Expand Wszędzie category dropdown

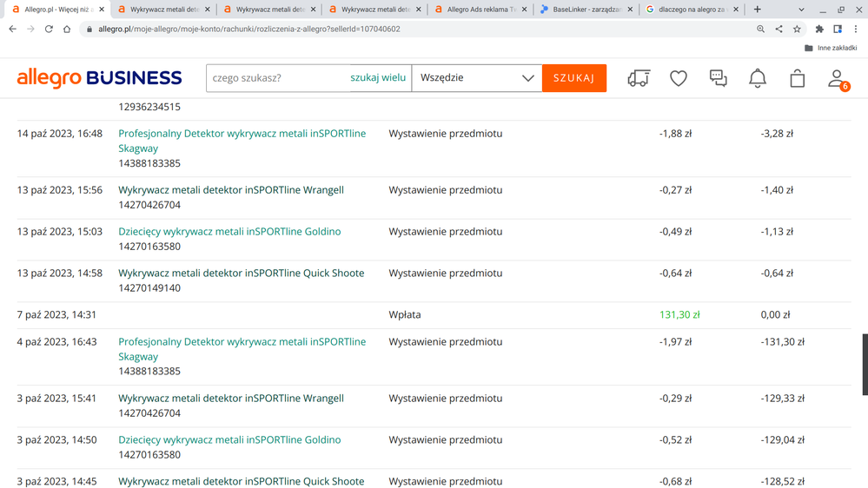[477, 78]
